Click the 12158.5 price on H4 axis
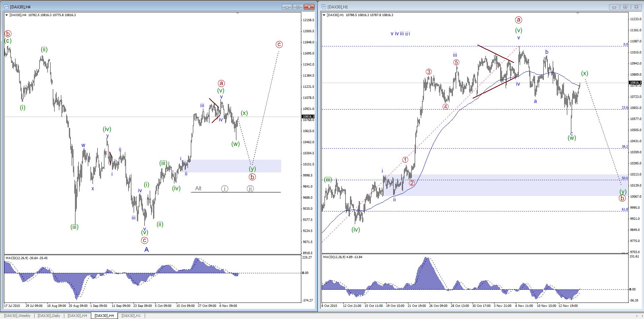Viewport: 644px width, 319px height. 308,20
